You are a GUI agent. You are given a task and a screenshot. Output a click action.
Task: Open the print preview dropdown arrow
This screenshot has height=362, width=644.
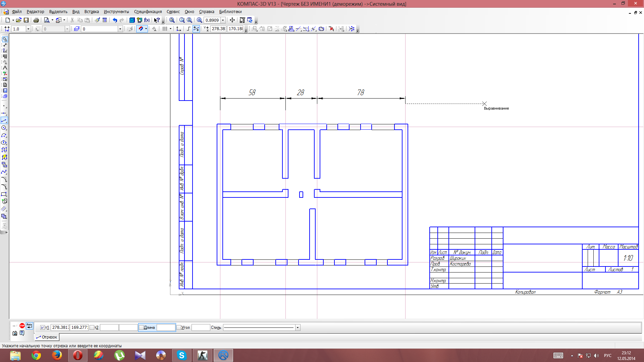[x=52, y=20]
